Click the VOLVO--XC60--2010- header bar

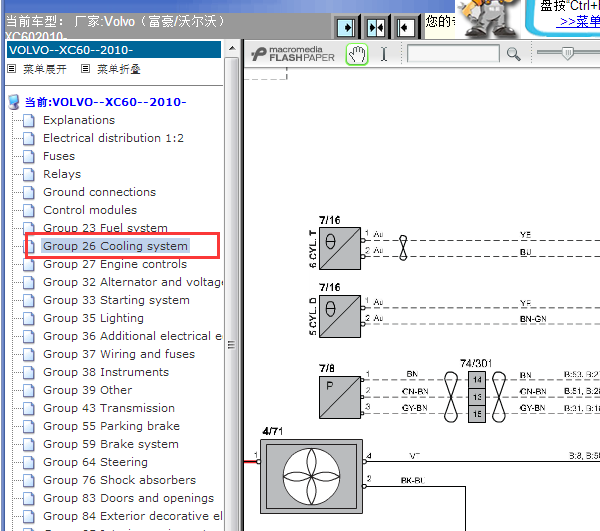coord(114,50)
